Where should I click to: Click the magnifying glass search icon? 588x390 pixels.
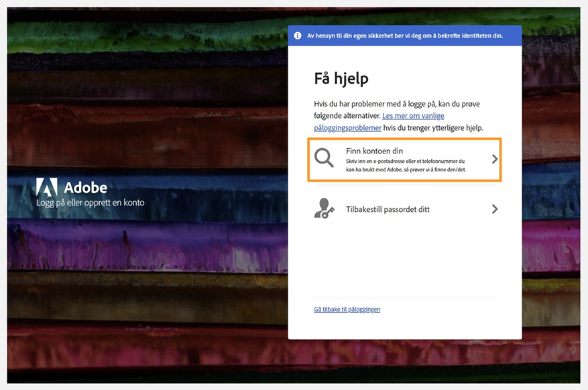click(x=324, y=157)
